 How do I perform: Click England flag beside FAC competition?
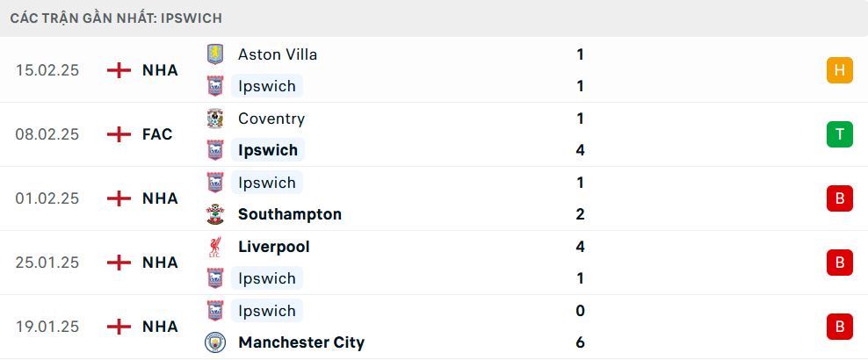[x=119, y=134]
